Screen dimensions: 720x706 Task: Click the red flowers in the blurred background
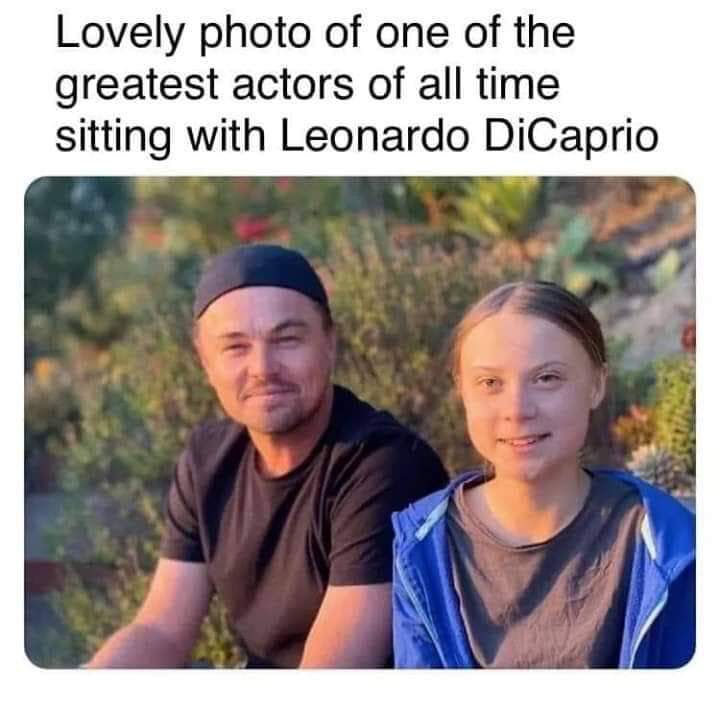(x=251, y=228)
